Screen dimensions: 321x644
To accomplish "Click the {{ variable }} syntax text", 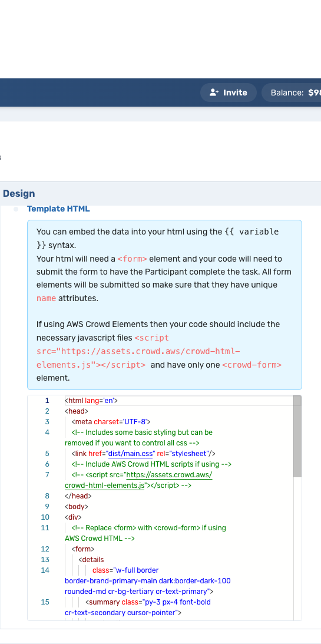I will pyautogui.click(x=158, y=238).
